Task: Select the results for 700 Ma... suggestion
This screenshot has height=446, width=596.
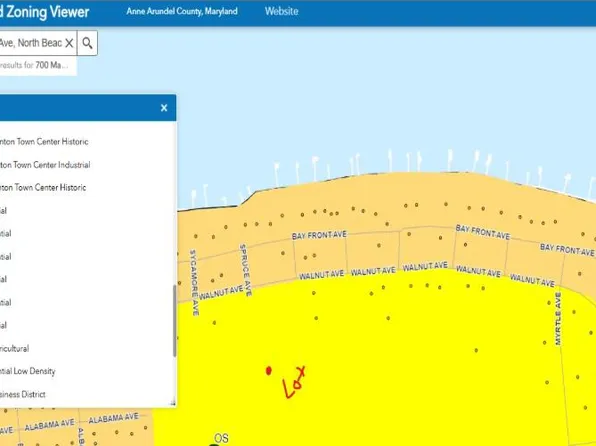Action: (38, 65)
